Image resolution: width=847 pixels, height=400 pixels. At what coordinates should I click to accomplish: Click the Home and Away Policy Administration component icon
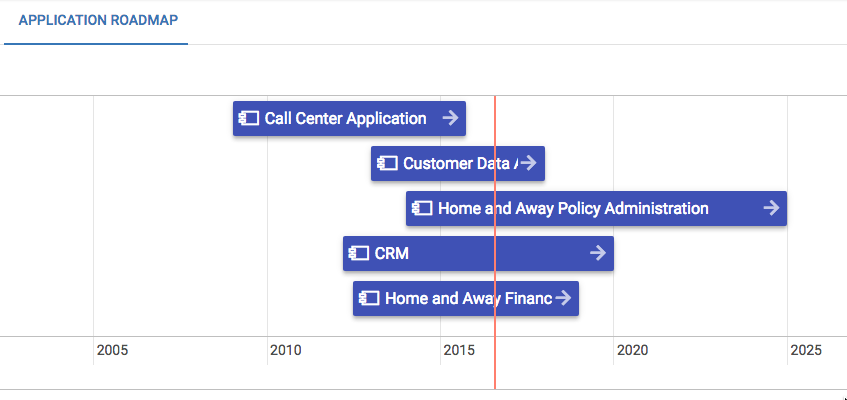422,208
